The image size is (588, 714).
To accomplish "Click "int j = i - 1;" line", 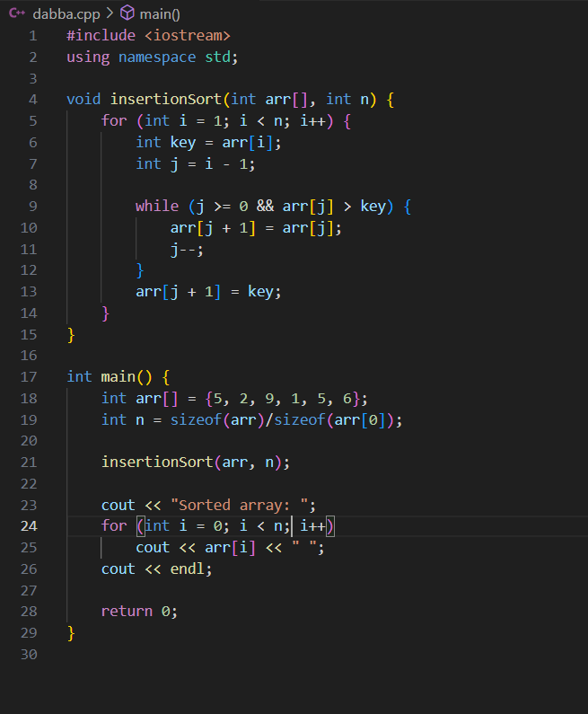I will (x=196, y=164).
